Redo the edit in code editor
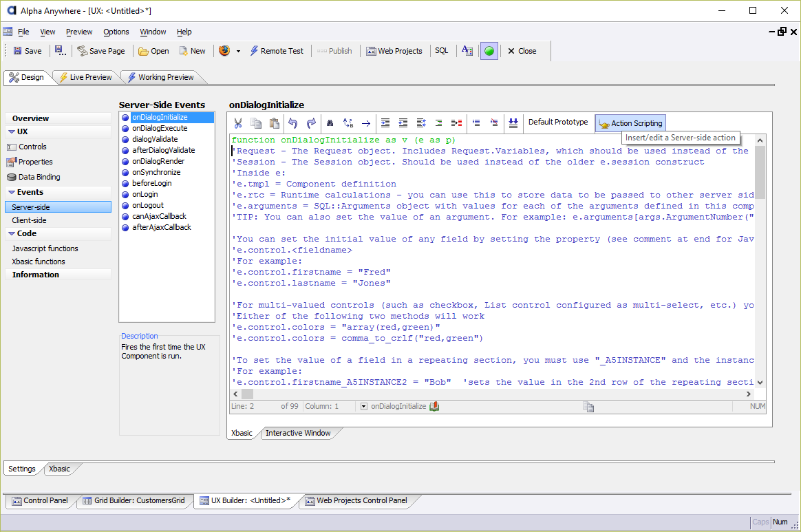Image resolution: width=801 pixels, height=532 pixels. click(x=311, y=123)
